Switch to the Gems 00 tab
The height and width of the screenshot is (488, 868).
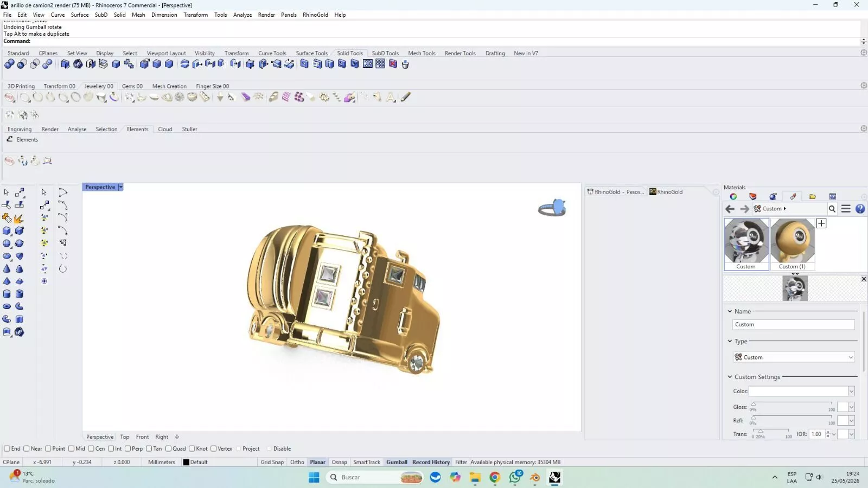coord(132,86)
